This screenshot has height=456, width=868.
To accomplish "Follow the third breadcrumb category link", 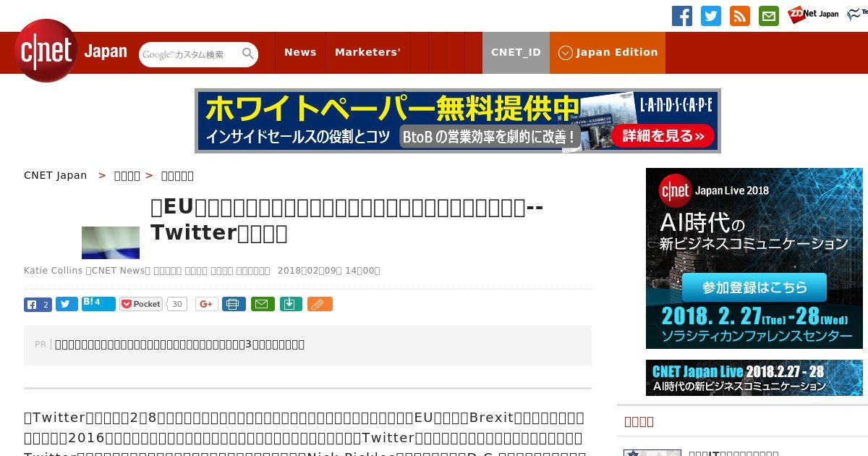I will pyautogui.click(x=177, y=175).
